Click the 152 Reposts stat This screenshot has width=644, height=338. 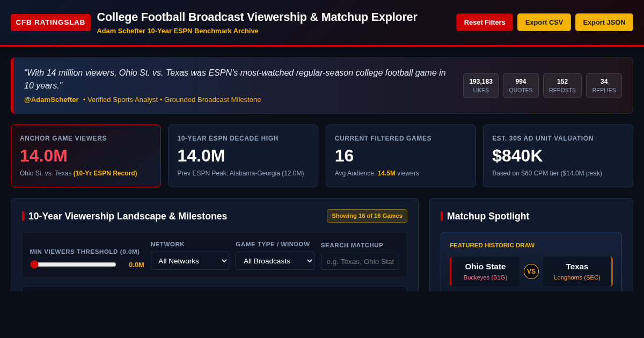click(x=562, y=86)
